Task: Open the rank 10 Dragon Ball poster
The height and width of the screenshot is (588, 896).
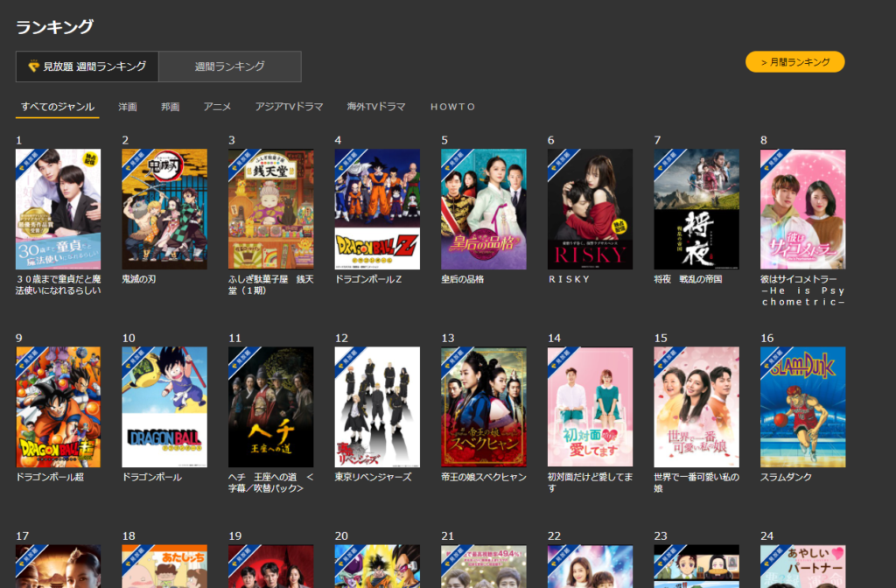Action: pos(164,407)
